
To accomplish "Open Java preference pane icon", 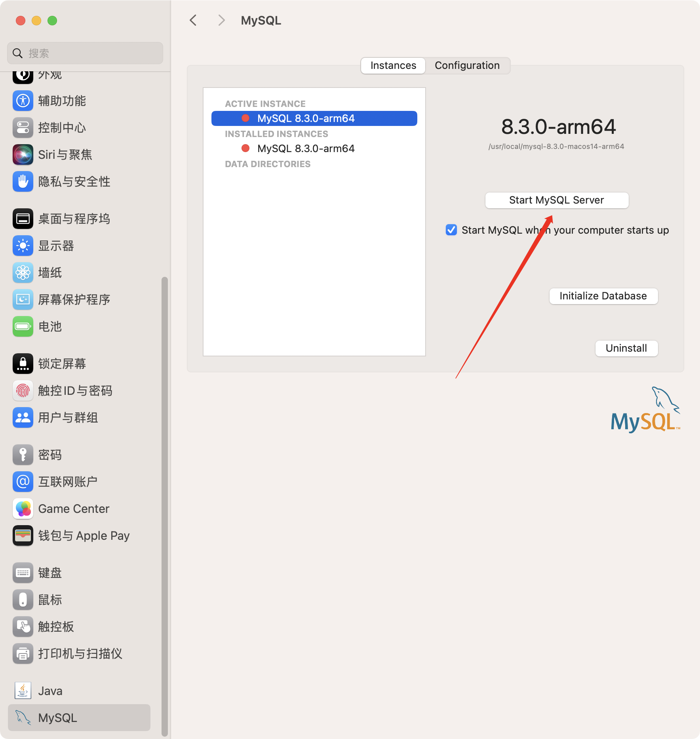I will (23, 691).
